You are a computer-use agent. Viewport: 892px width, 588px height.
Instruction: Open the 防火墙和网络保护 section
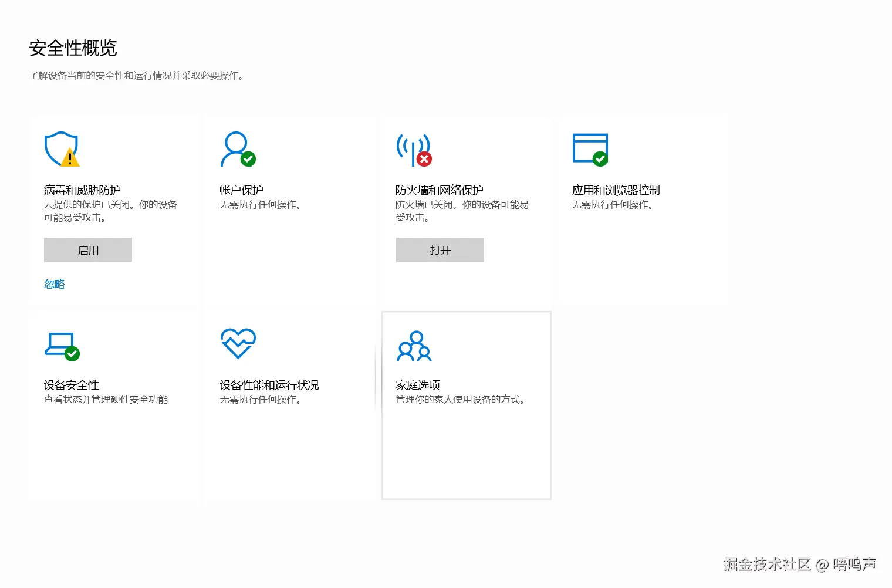point(440,189)
